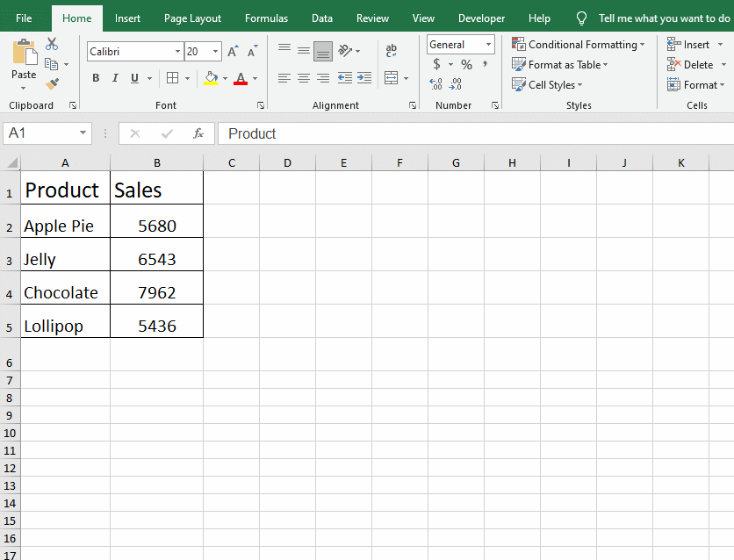Apply the Borders button

coord(173,78)
